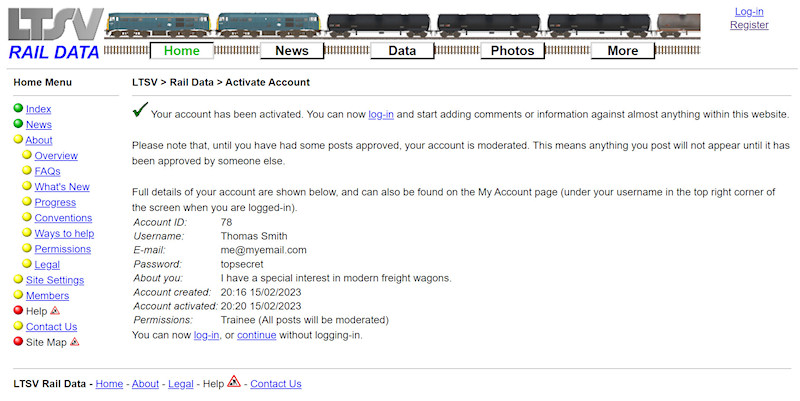Open the Register link
Viewport: 800px width, 401px height.
point(749,25)
